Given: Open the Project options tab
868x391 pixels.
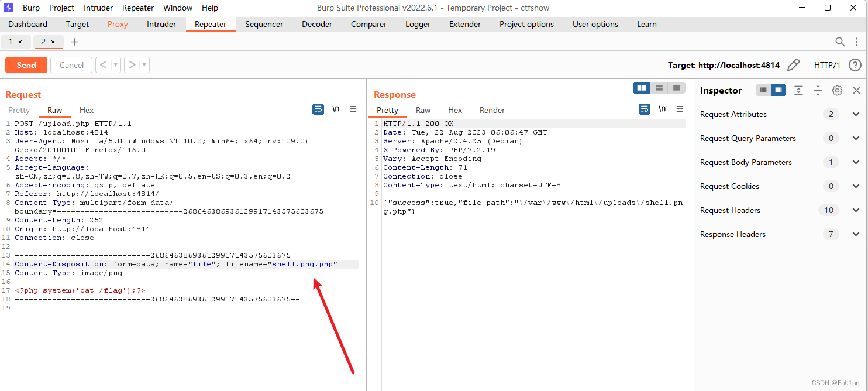Looking at the screenshot, I should coord(526,24).
